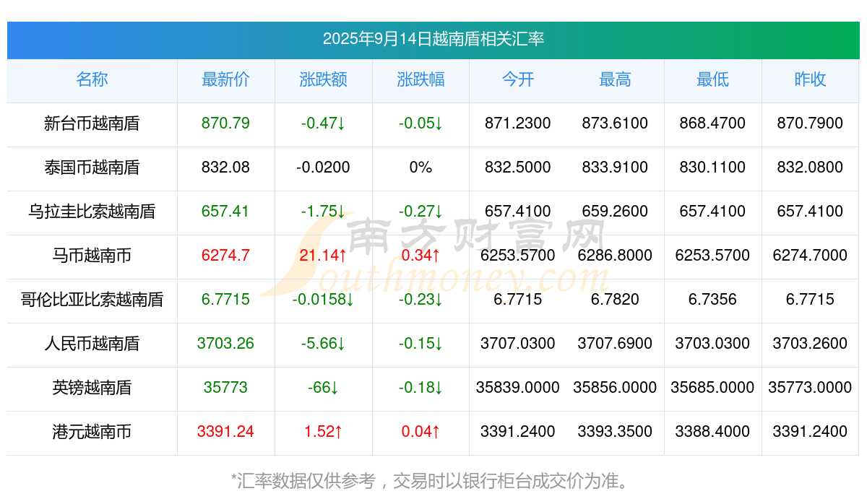Select latest price 6.7715 in green

pyautogui.click(x=225, y=300)
